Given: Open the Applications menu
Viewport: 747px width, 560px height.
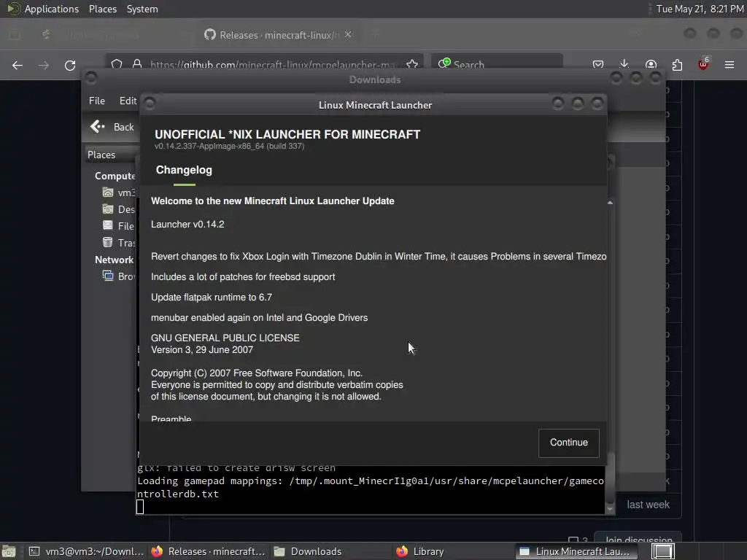Looking at the screenshot, I should [x=52, y=9].
